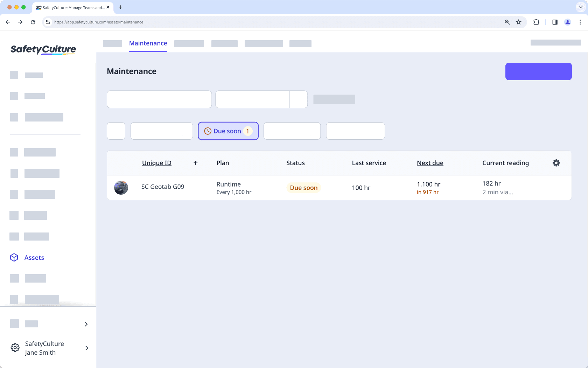Screen dimensions: 588x368
Task: Click the browser back arrow
Action: (x=8, y=22)
